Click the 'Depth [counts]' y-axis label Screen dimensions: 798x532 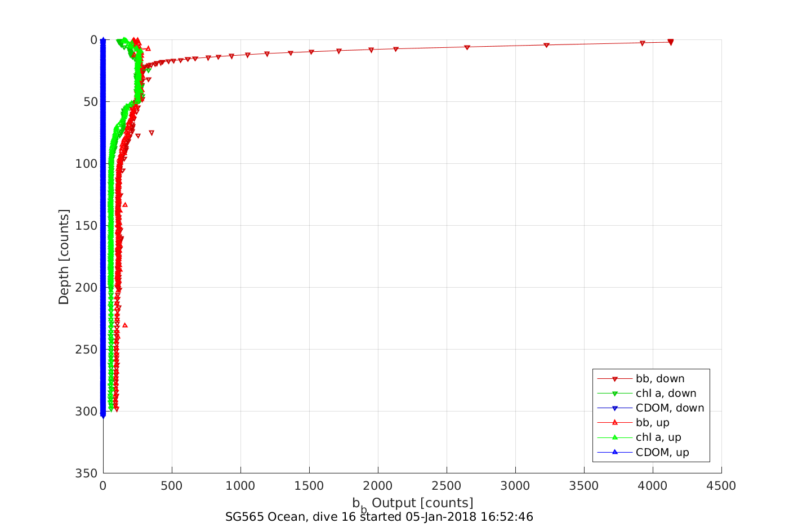[64, 257]
